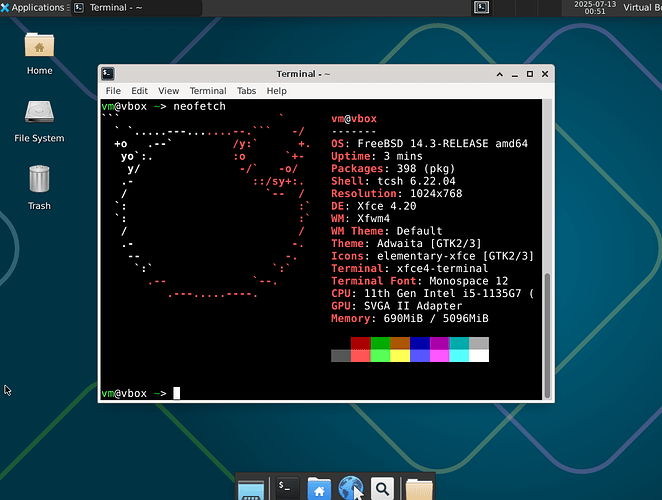This screenshot has height=500, width=662.
Task: Select the Terminal task button in the top panel
Action: tap(136, 8)
